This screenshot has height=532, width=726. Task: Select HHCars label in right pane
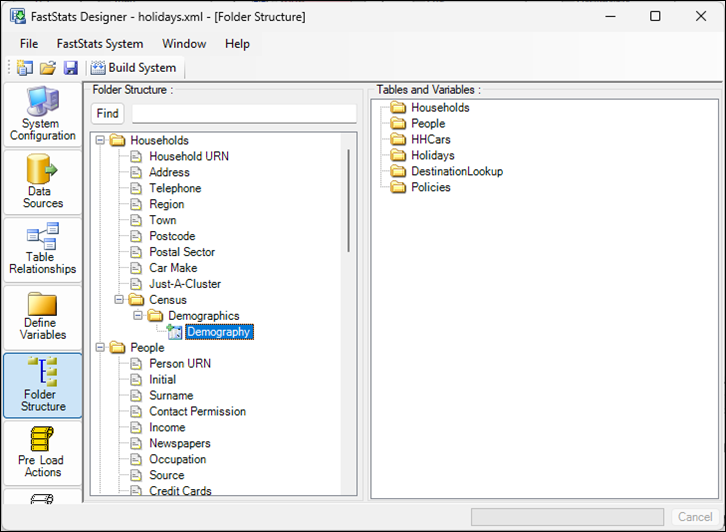431,139
